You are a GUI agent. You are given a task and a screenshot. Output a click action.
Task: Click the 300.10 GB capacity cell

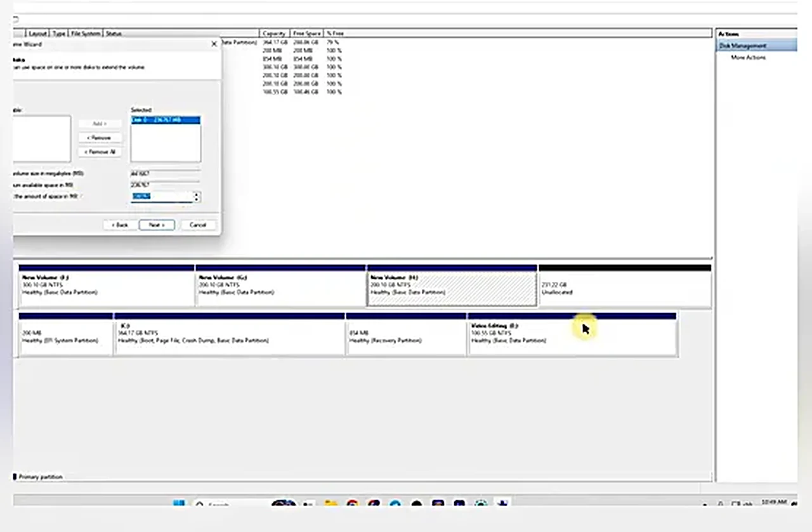275,67
